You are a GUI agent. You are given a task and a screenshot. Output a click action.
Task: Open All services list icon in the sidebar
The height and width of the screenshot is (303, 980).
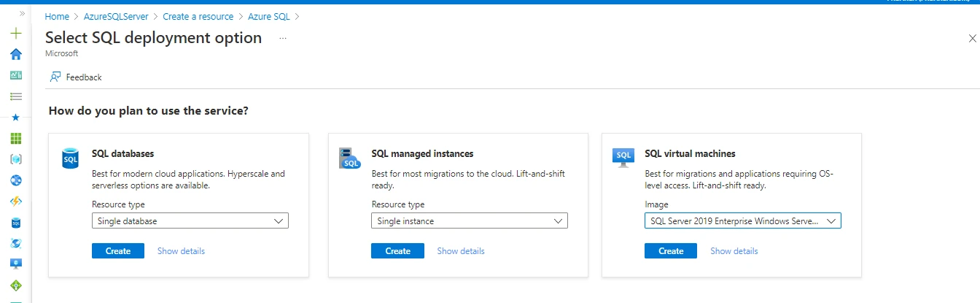point(16,96)
